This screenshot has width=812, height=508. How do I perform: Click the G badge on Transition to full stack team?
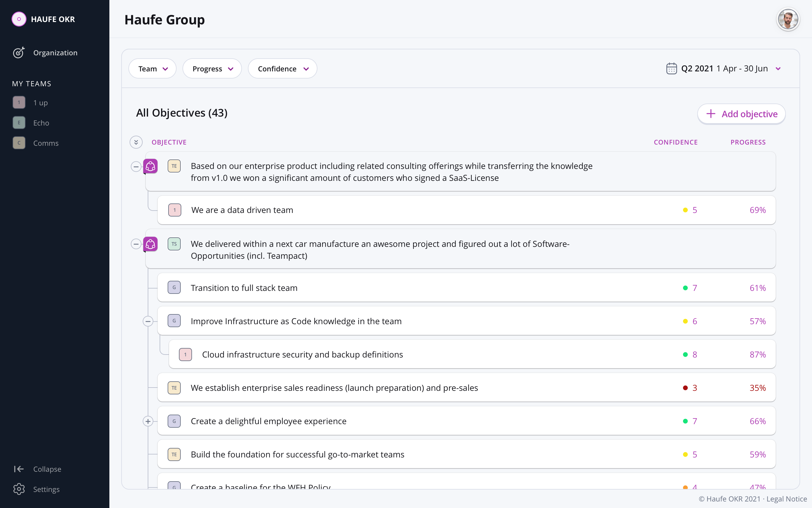(x=174, y=288)
